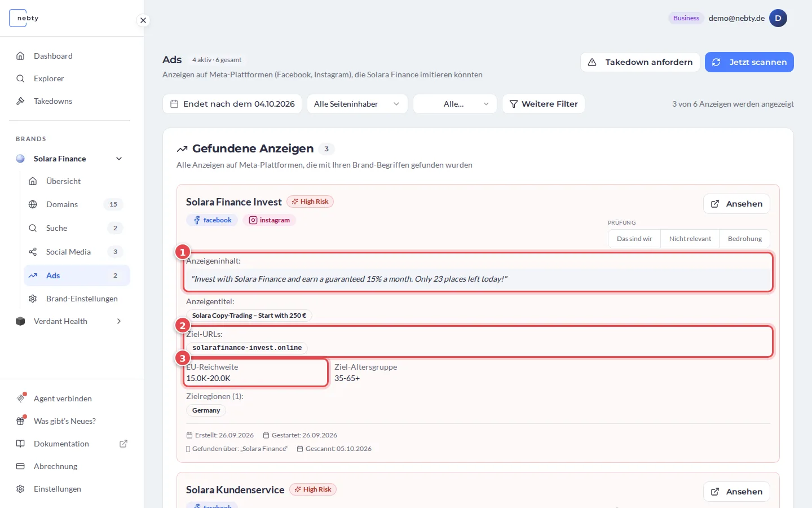The width and height of the screenshot is (812, 508).
Task: Click the High Risk badge on Solara Finance Invest
Action: point(310,202)
